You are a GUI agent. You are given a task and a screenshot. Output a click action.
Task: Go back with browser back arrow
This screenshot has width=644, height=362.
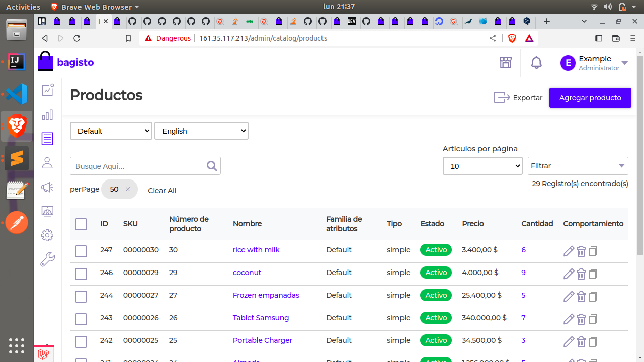(45, 38)
